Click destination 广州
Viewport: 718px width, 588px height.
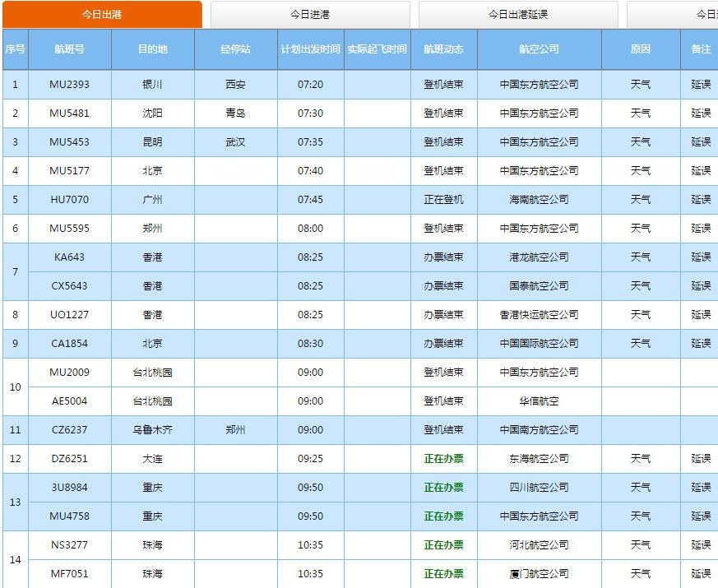[x=152, y=200]
